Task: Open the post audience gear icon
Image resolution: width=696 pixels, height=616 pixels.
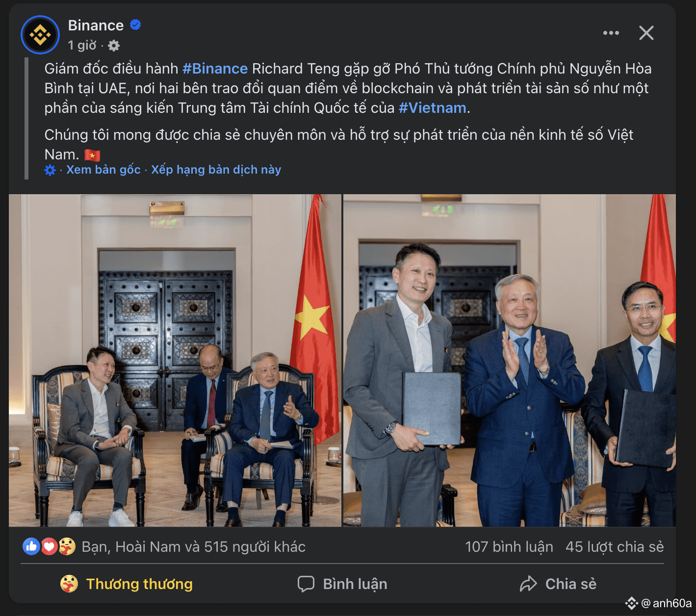Action: point(114,46)
